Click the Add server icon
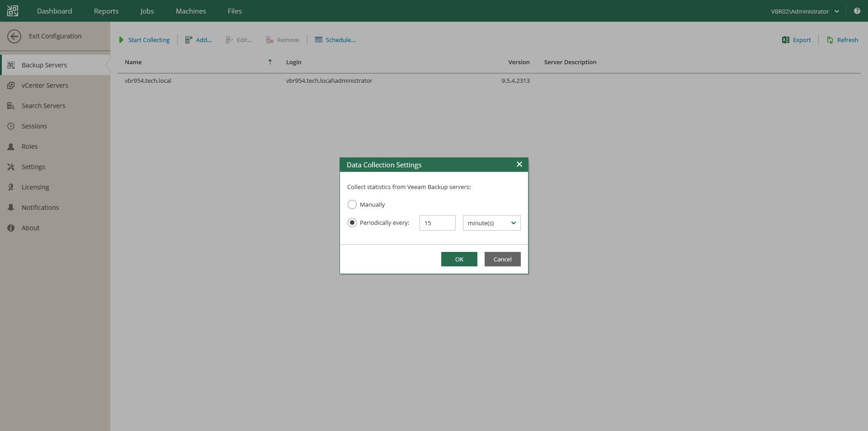The width and height of the screenshot is (868, 431). pyautogui.click(x=189, y=40)
